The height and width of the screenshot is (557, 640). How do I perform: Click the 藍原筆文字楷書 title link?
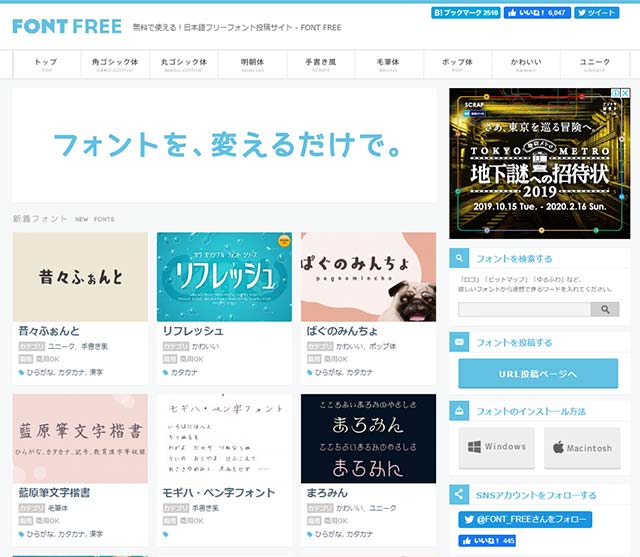(x=54, y=493)
